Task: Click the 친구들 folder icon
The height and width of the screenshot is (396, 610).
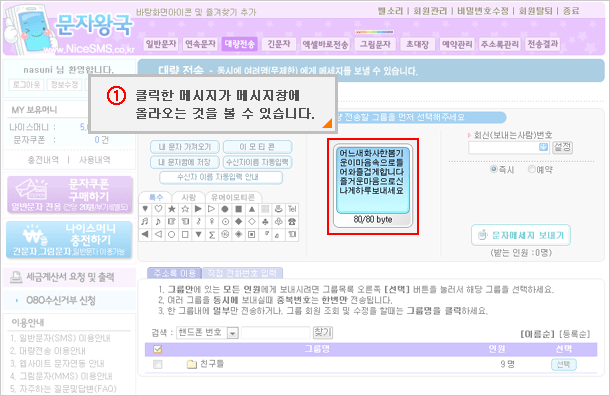Action: [x=191, y=364]
